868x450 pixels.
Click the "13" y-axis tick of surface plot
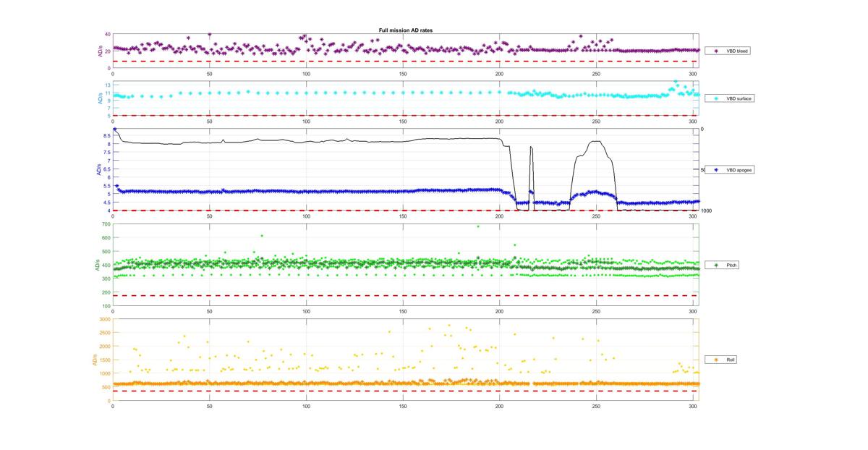(x=108, y=85)
